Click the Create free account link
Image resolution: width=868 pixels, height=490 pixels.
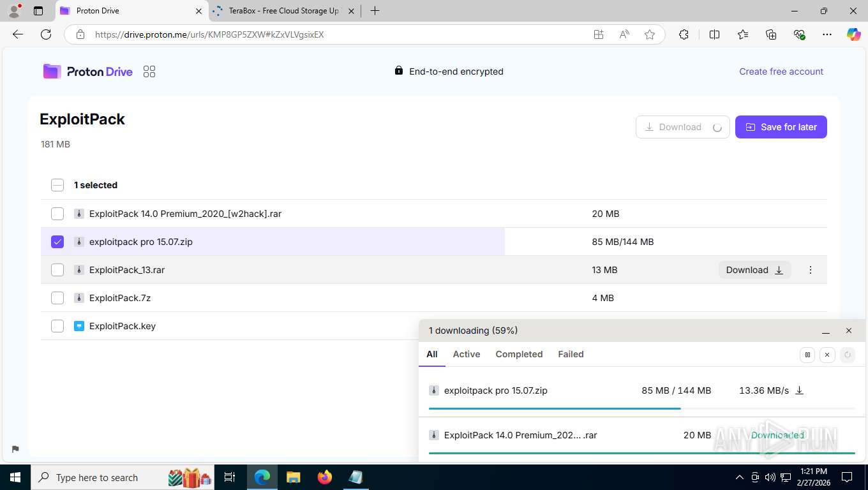pyautogui.click(x=781, y=71)
